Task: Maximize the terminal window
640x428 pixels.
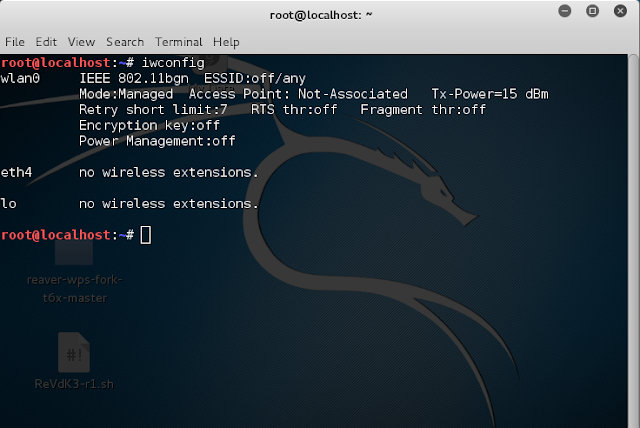Action: [x=592, y=11]
